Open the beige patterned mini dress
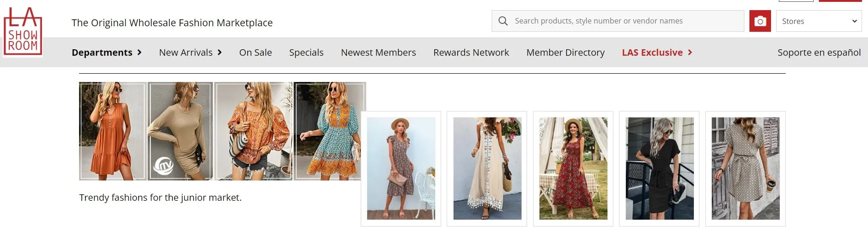Screen dimensions: 868x233 click(745, 169)
